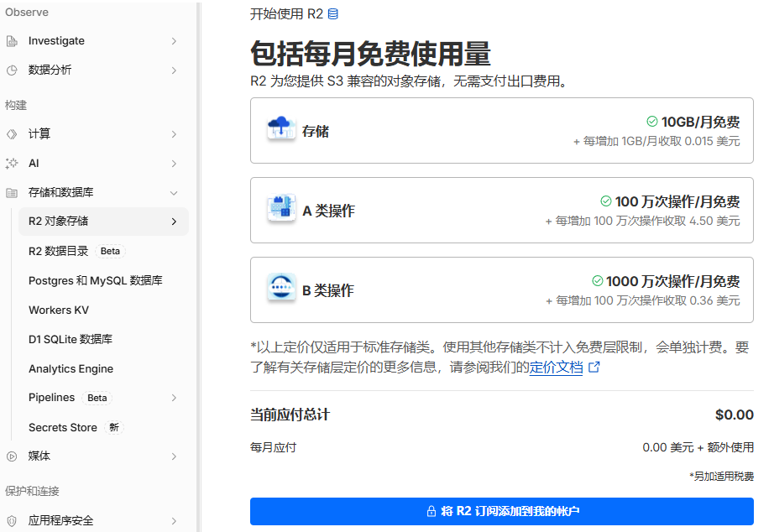Open Workers KV in the sidebar

tap(59, 310)
